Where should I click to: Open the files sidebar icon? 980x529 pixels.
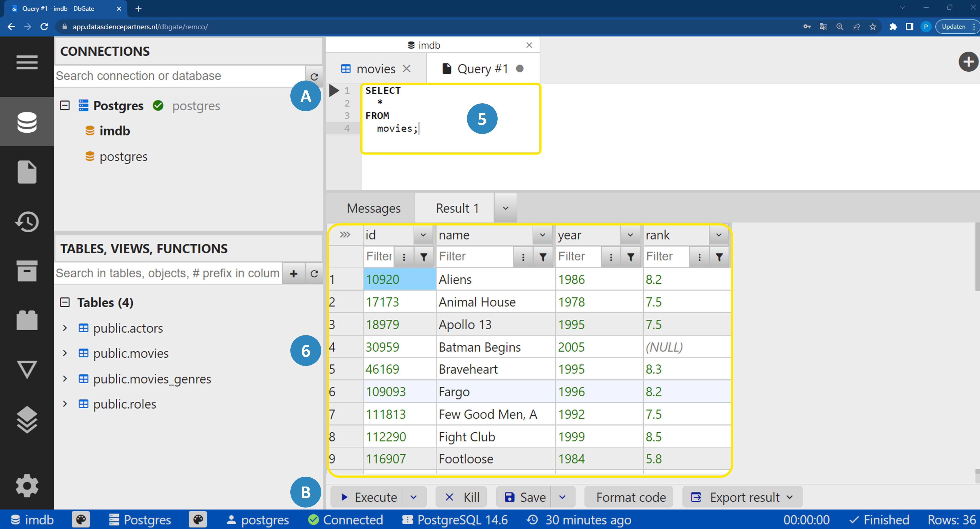coord(27,172)
